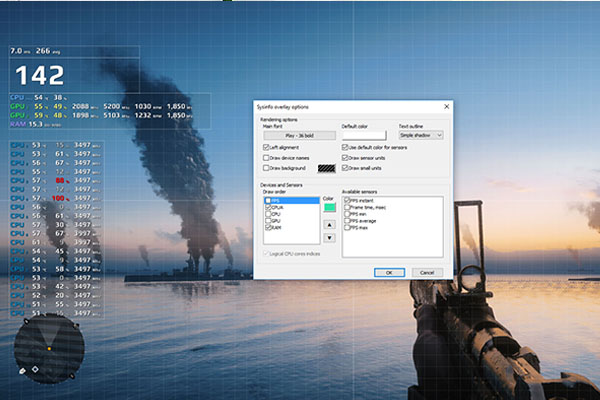Toggle the FPS instant sensor checkbox
Viewport: 600px width, 400px height.
(x=347, y=200)
